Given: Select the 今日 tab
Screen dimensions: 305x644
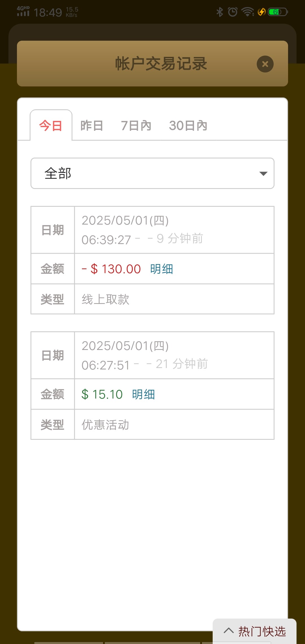Looking at the screenshot, I should click(x=51, y=126).
